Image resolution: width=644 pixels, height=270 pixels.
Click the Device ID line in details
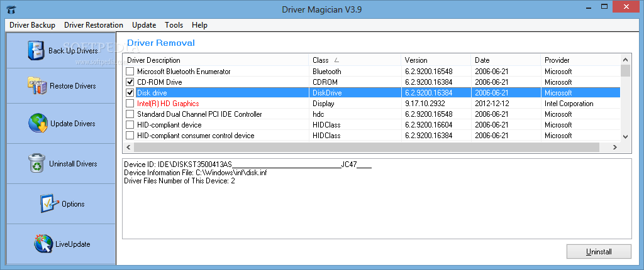pos(248,165)
